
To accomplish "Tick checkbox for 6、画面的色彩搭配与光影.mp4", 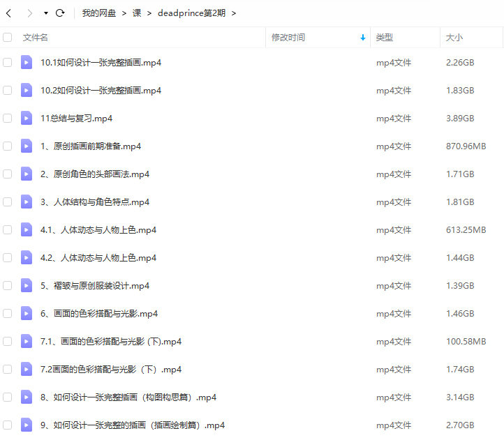I will pos(8,313).
